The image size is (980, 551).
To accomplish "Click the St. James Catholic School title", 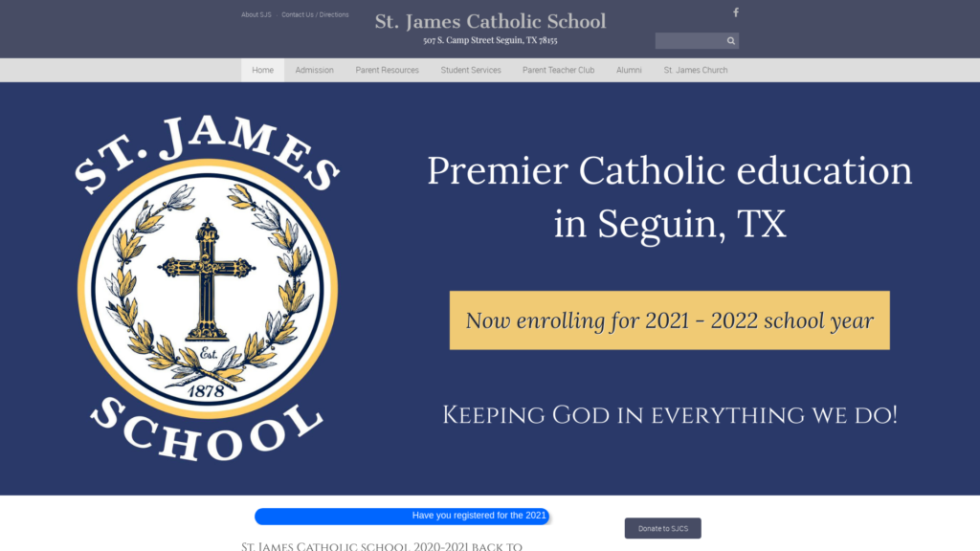I will pyautogui.click(x=490, y=21).
